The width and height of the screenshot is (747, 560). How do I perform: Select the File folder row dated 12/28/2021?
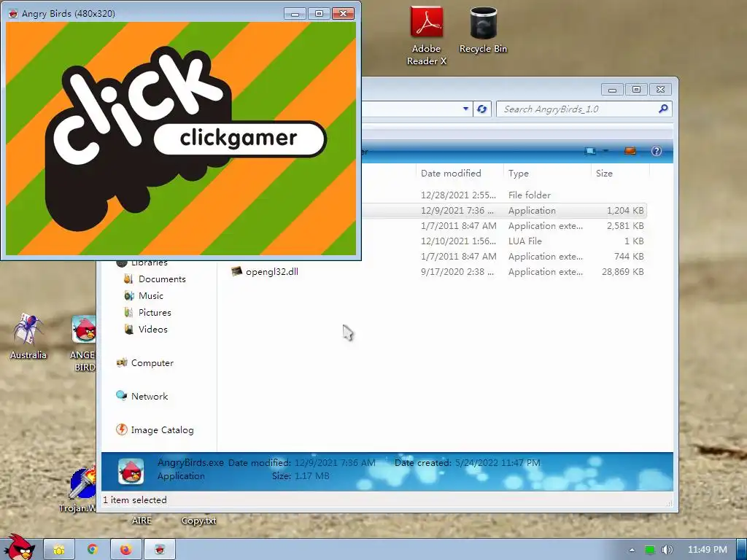pyautogui.click(x=503, y=195)
